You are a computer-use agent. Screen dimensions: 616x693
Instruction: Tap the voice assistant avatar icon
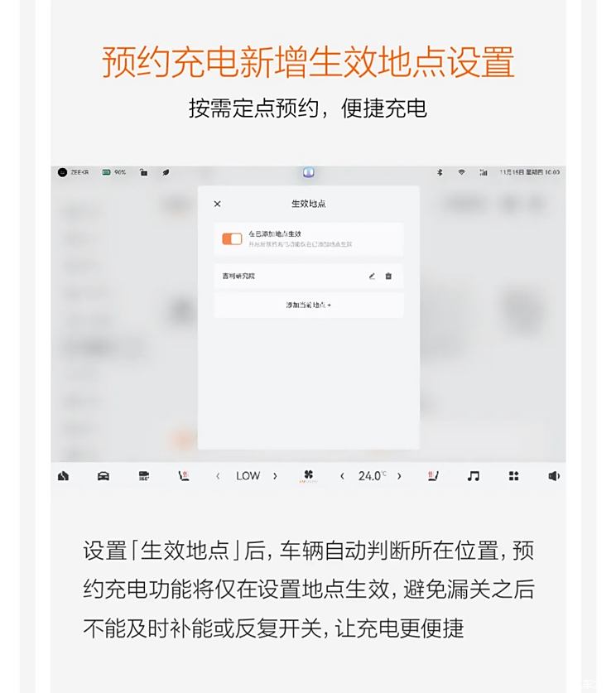pyautogui.click(x=309, y=172)
